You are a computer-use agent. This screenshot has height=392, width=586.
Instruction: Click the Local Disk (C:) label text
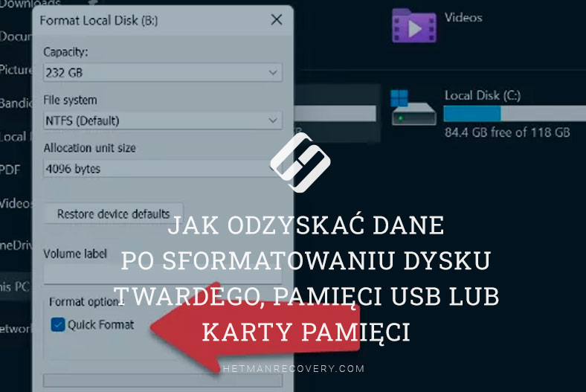pyautogui.click(x=483, y=96)
